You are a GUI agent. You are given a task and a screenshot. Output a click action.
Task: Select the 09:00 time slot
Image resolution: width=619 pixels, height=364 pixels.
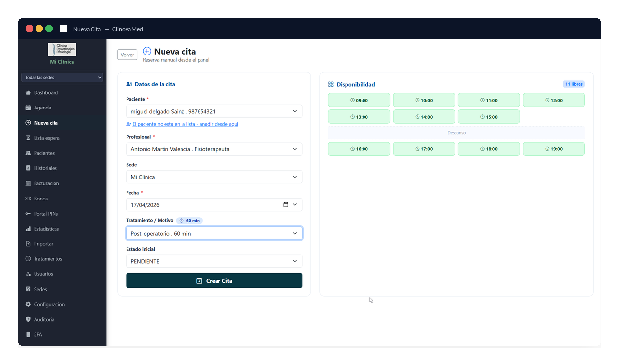[x=359, y=100]
